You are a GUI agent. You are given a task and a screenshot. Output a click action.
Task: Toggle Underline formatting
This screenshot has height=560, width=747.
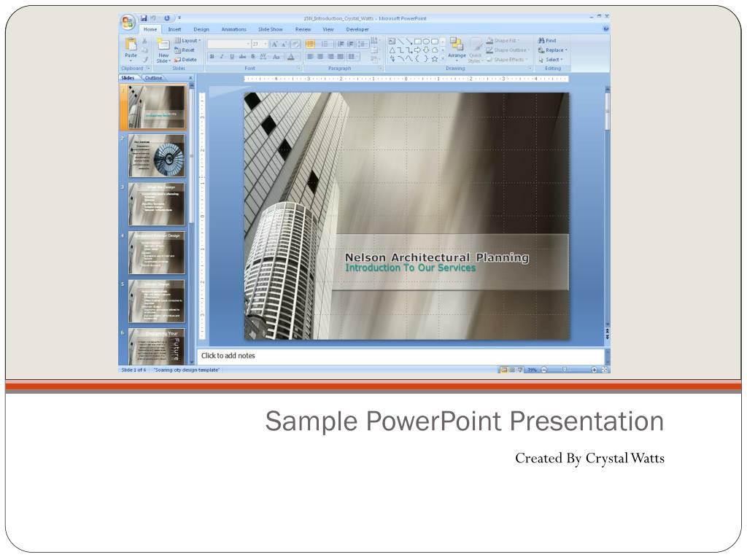[232, 57]
